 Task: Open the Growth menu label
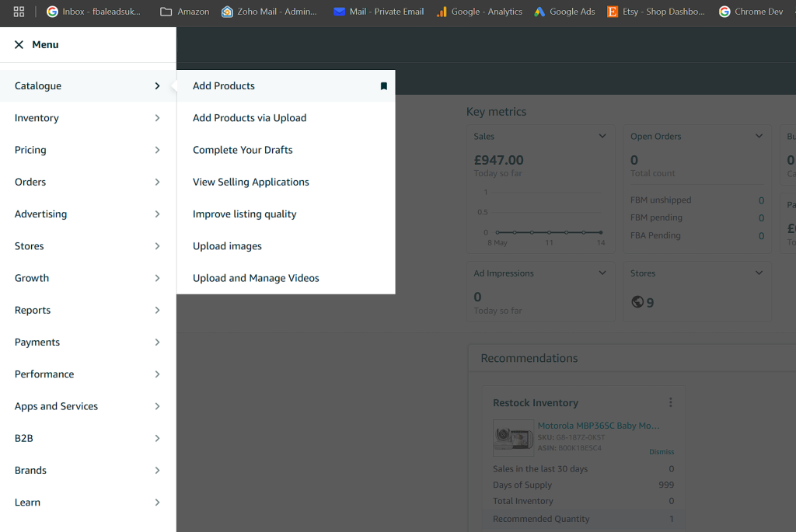click(x=32, y=278)
